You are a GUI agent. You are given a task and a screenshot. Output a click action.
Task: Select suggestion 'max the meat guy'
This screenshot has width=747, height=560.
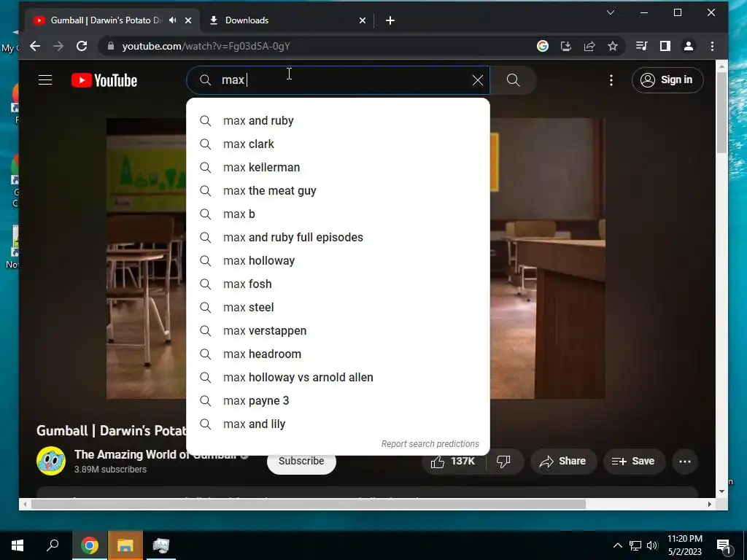click(338, 190)
